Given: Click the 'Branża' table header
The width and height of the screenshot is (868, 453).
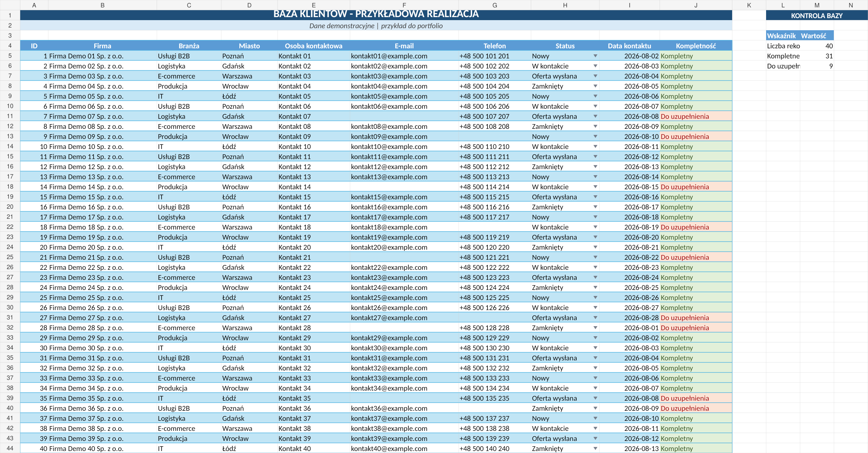Looking at the screenshot, I should click(189, 46).
